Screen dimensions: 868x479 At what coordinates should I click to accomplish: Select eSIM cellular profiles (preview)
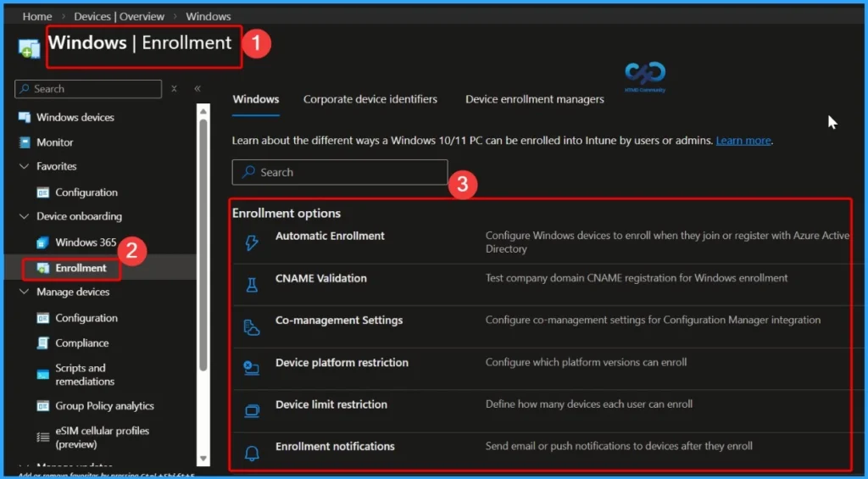click(x=103, y=437)
